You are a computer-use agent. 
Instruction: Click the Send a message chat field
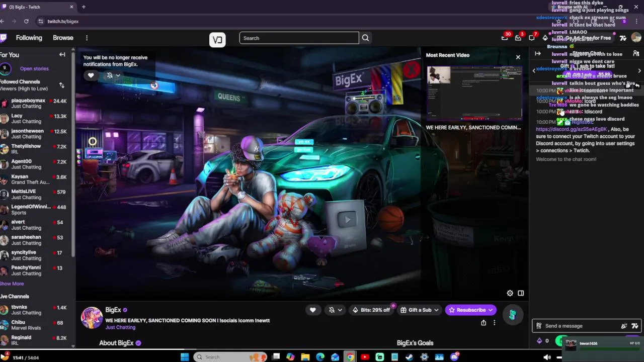tap(586, 326)
